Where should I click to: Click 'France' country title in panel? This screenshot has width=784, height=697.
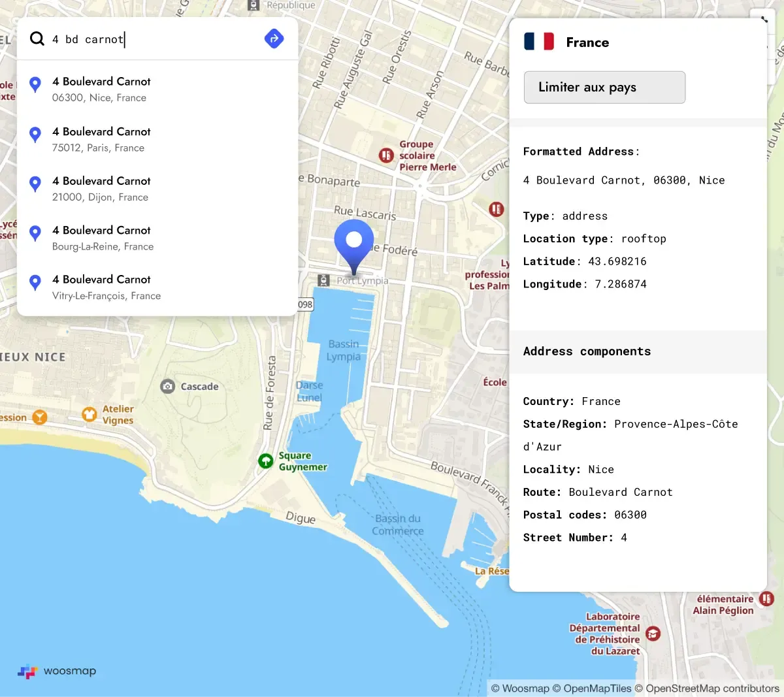coord(587,42)
